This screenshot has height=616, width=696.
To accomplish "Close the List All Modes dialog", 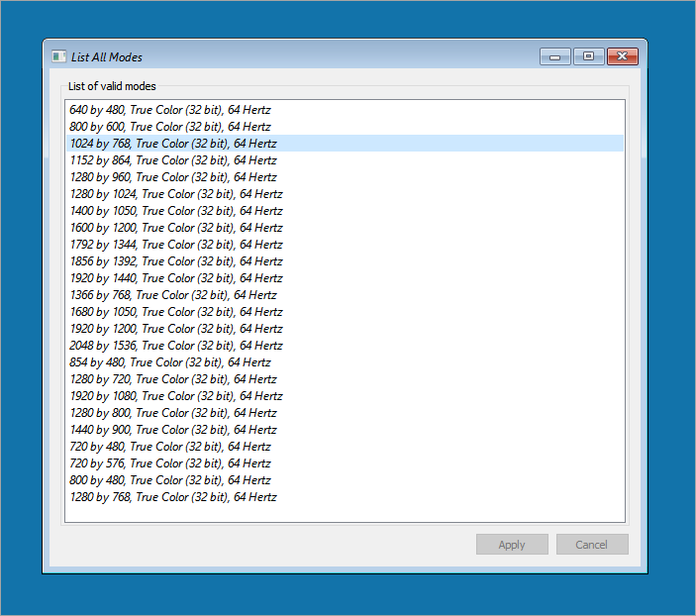I will (x=623, y=56).
